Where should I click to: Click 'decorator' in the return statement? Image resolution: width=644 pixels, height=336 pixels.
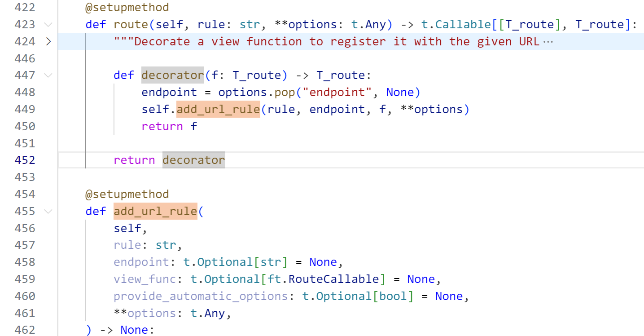click(194, 160)
